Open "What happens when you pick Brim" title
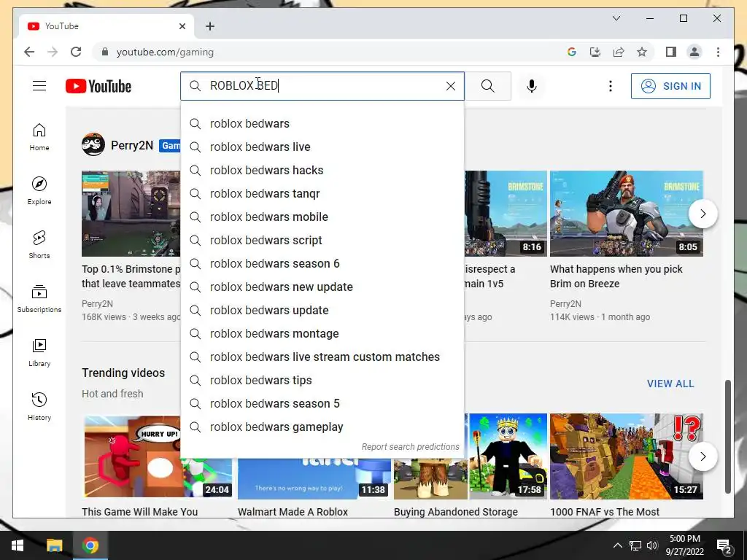 (x=616, y=276)
